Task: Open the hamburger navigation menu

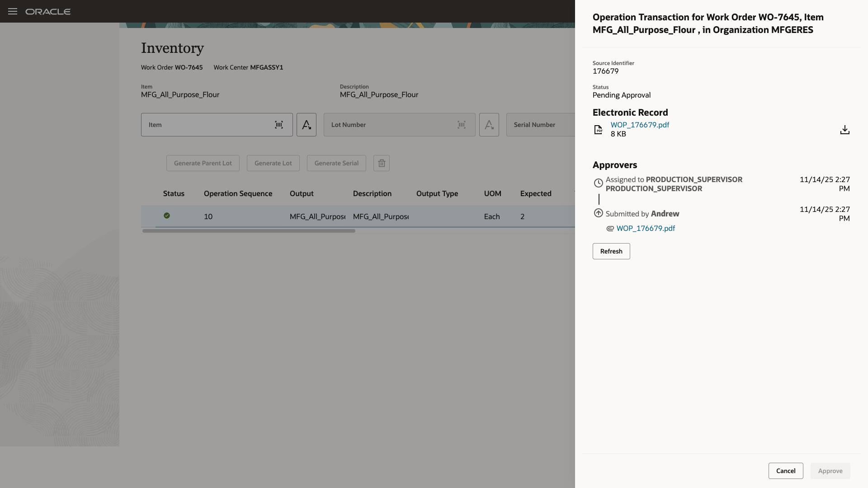Action: (x=13, y=11)
